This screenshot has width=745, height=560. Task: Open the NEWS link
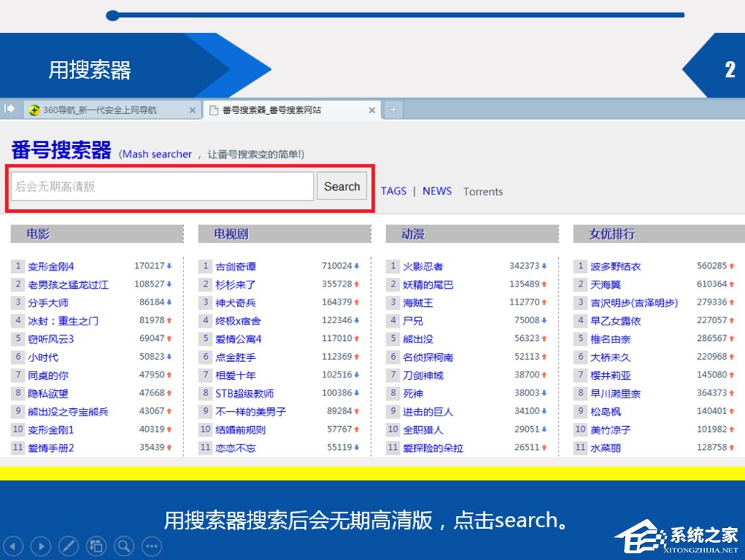coord(437,191)
